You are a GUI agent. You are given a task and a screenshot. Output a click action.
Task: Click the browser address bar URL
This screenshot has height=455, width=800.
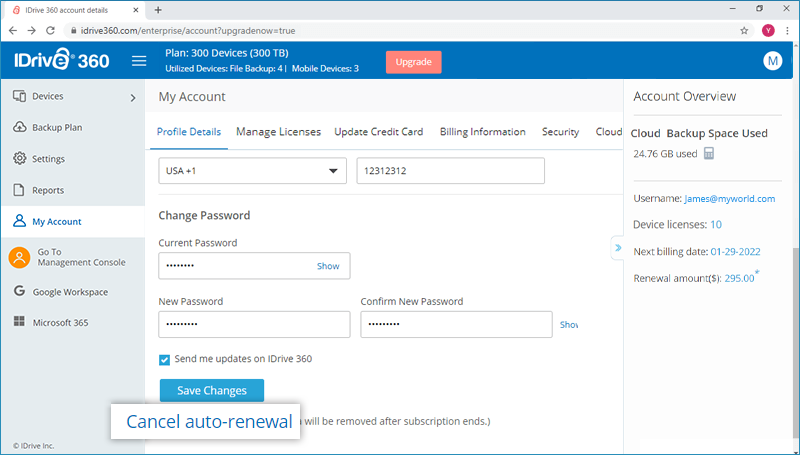pos(188,31)
